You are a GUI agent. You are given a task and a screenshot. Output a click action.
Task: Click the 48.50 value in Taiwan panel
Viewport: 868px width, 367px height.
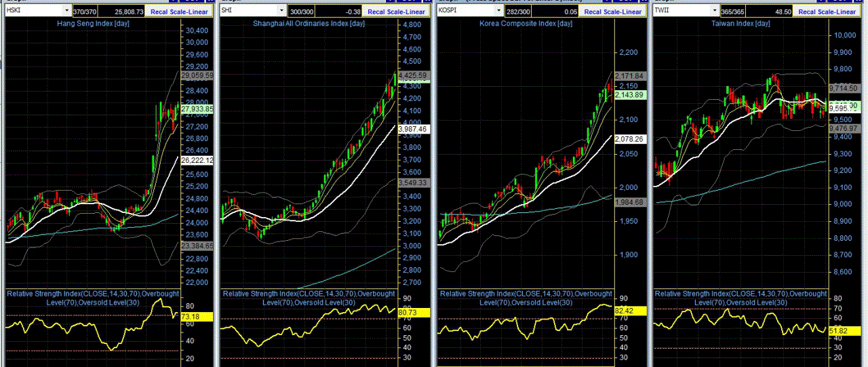coord(770,11)
